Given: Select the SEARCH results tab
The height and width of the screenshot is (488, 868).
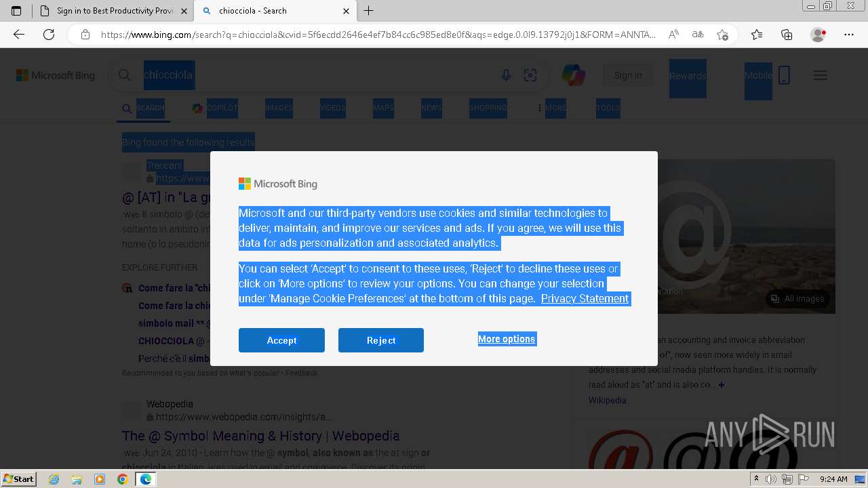Looking at the screenshot, I should (x=143, y=108).
